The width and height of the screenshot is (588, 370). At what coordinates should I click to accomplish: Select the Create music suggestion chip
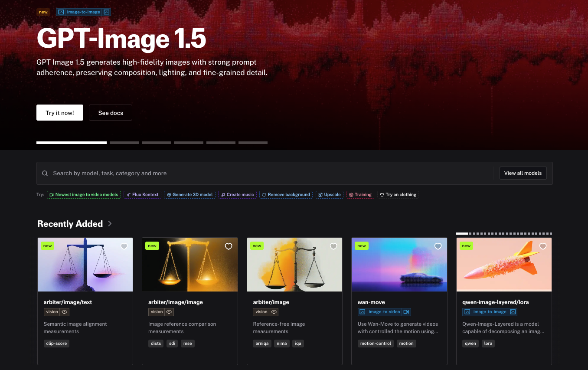(237, 195)
